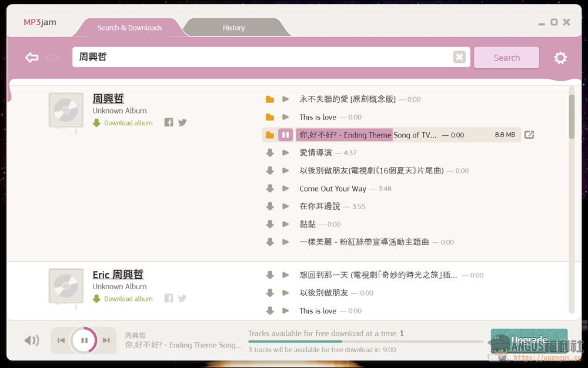
Task: Play the 黏黏 track preview
Action: [285, 224]
